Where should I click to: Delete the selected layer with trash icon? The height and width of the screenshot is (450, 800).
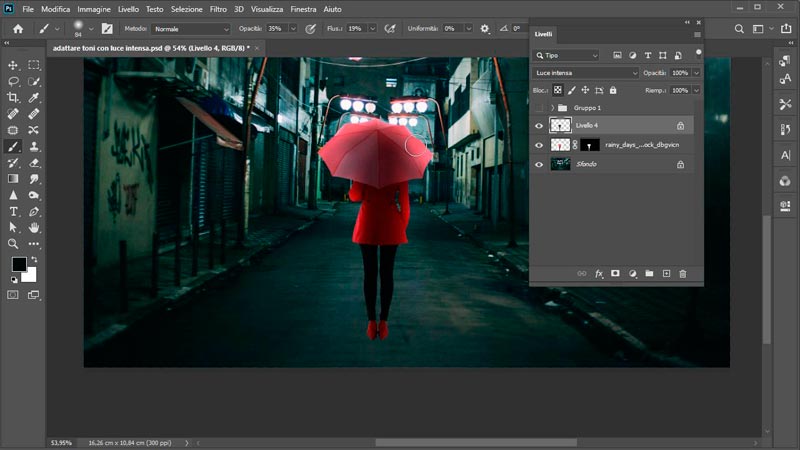click(683, 274)
